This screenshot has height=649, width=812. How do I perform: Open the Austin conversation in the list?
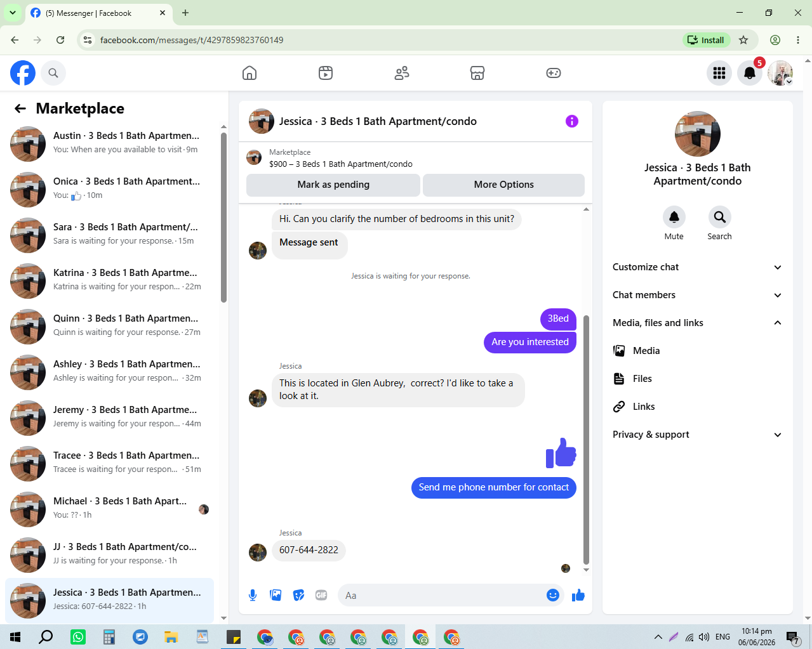109,144
